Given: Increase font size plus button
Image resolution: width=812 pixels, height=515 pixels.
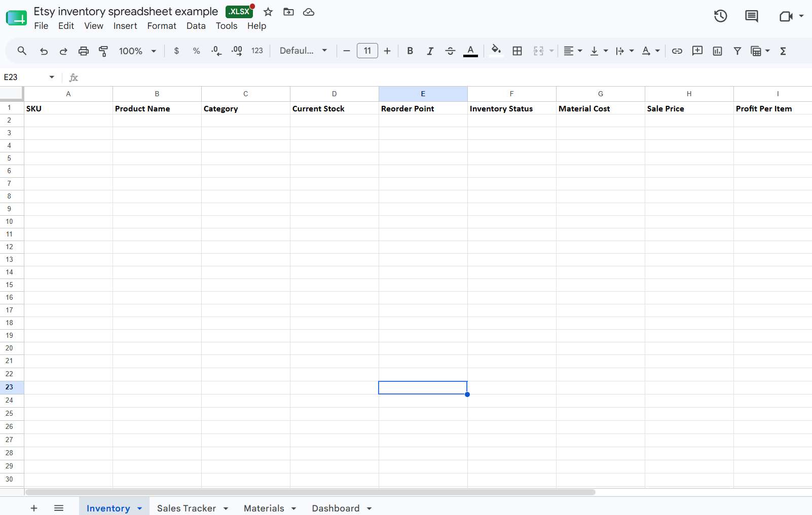Looking at the screenshot, I should [387, 51].
